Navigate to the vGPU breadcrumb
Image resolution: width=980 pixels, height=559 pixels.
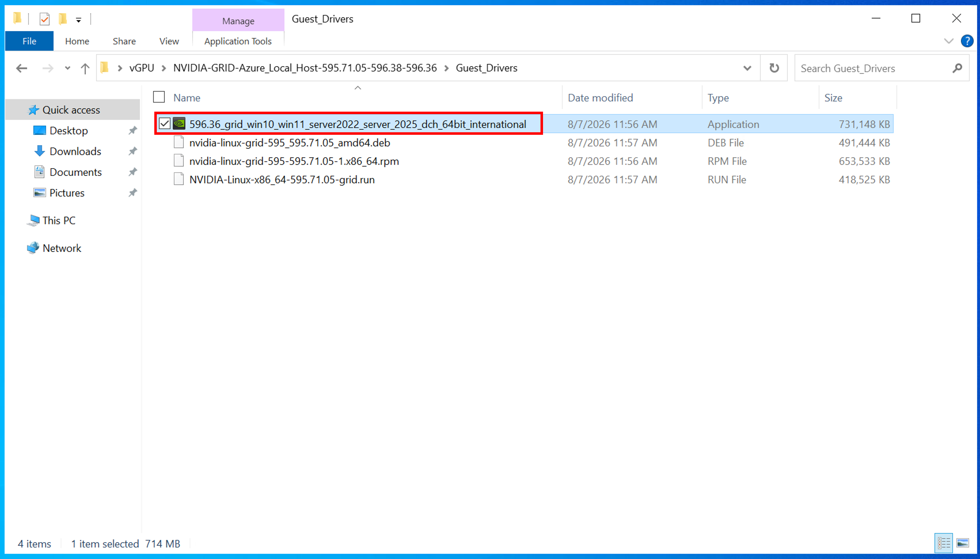point(141,68)
